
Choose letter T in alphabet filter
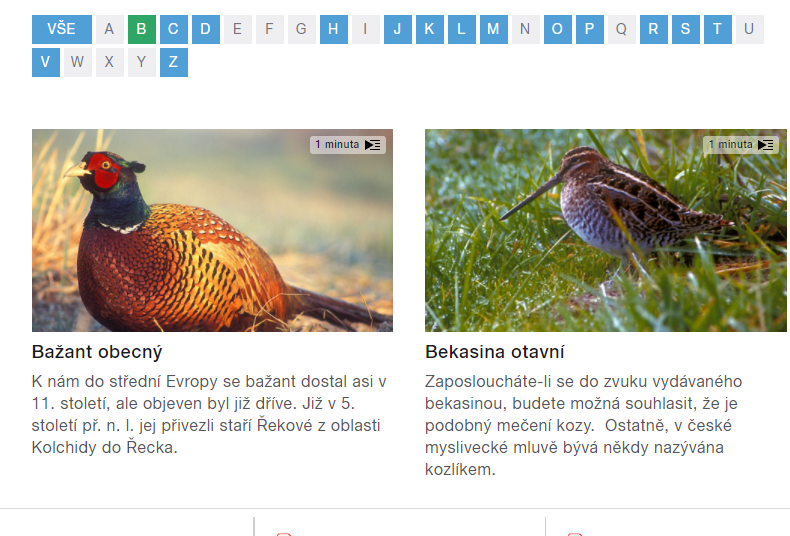click(x=717, y=29)
